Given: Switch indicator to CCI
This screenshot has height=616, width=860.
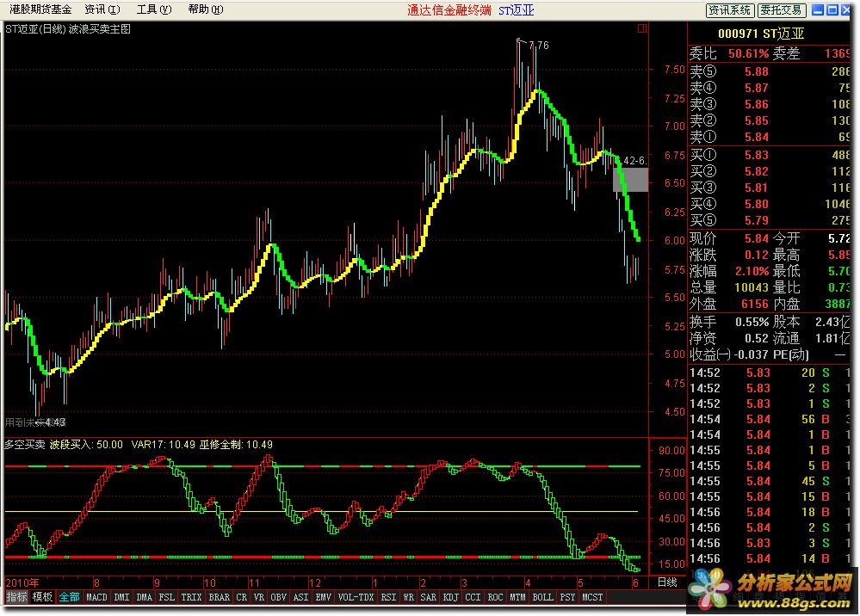Looking at the screenshot, I should [x=473, y=597].
